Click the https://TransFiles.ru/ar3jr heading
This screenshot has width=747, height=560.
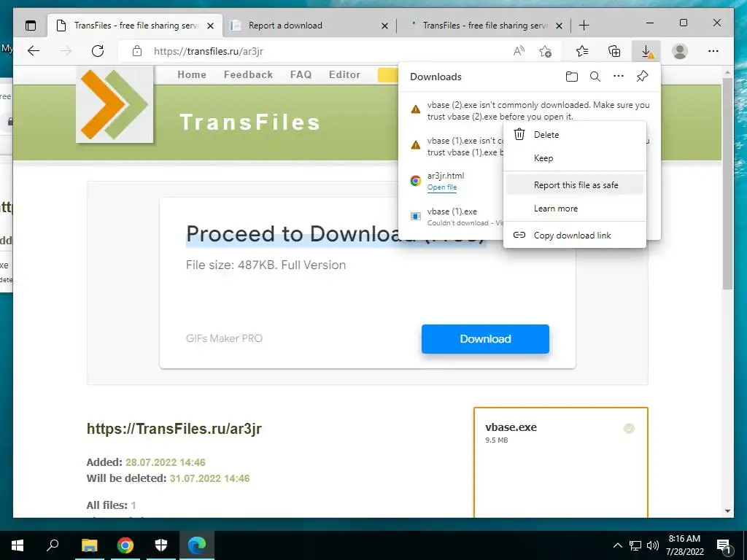(174, 429)
